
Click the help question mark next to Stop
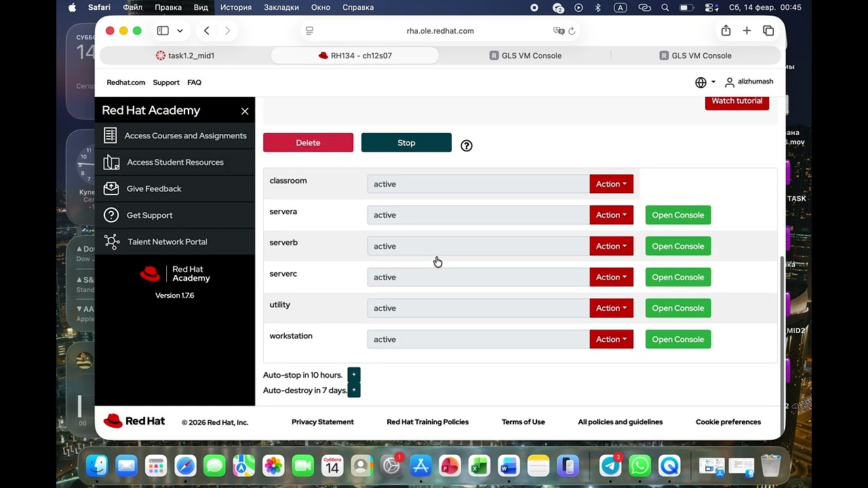point(467,145)
